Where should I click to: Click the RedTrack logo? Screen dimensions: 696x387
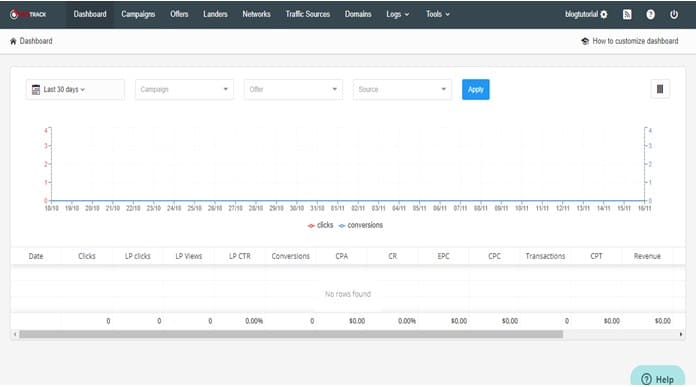coord(28,14)
